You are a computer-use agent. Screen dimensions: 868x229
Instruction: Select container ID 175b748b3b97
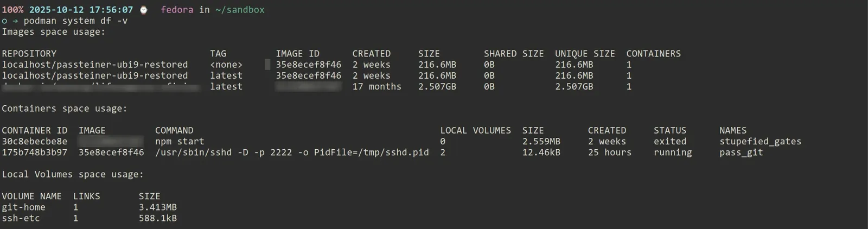click(34, 152)
